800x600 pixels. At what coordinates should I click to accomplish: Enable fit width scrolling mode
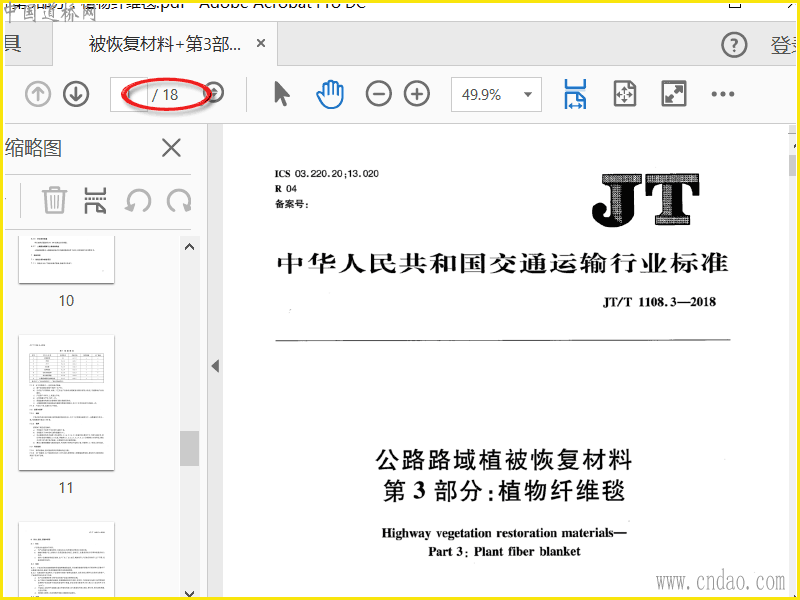click(575, 94)
